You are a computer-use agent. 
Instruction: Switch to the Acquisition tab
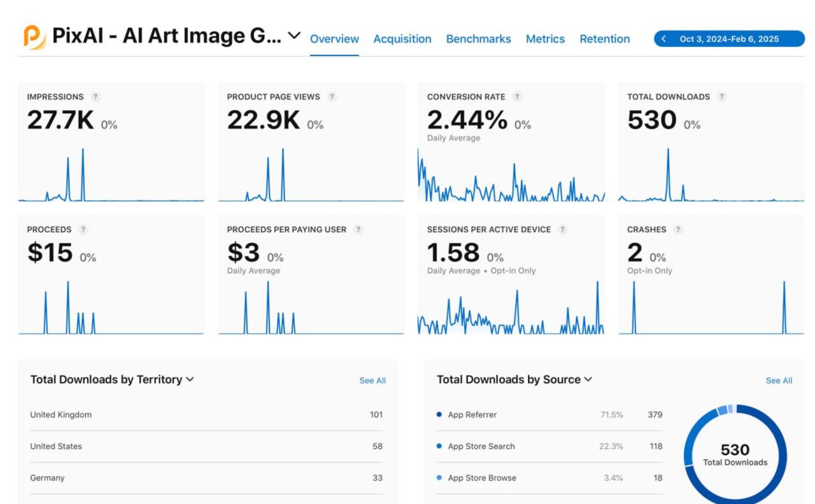(x=402, y=39)
